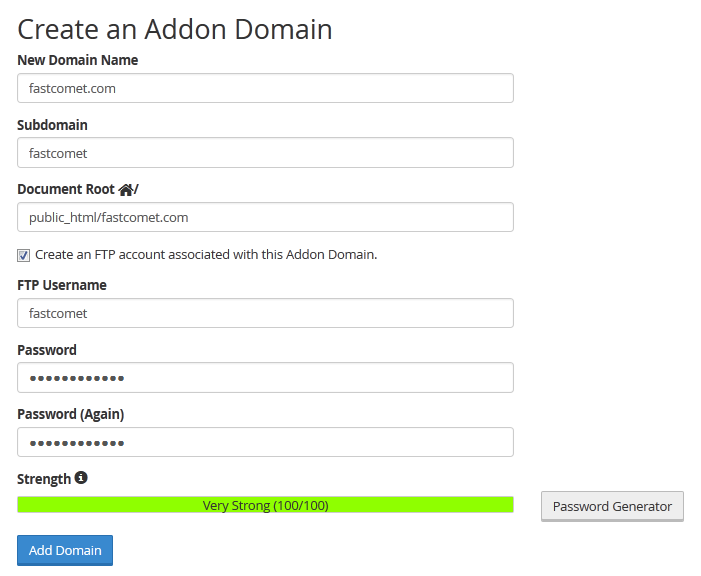Click the Password (Again) confirmation field
This screenshot has width=701, height=576.
[265, 442]
